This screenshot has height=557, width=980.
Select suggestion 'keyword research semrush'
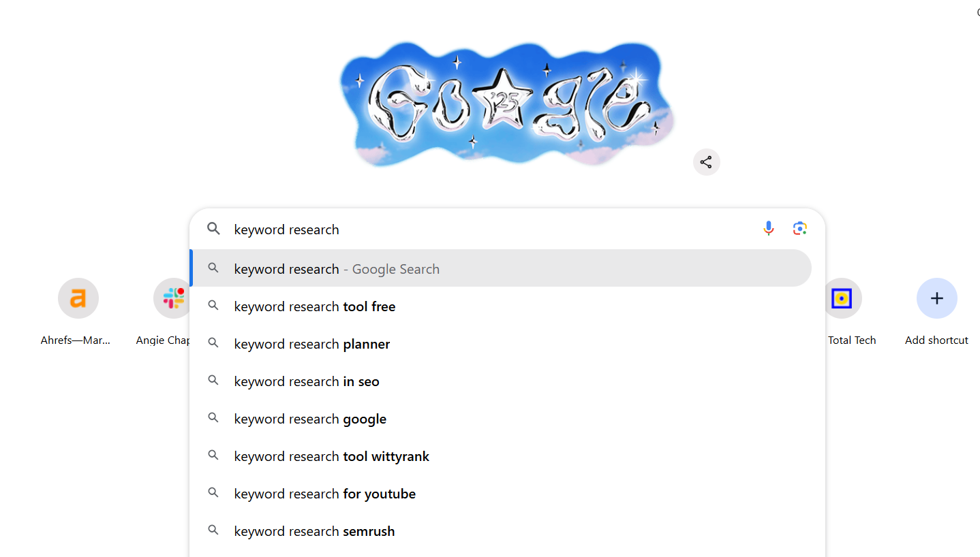tap(501, 531)
